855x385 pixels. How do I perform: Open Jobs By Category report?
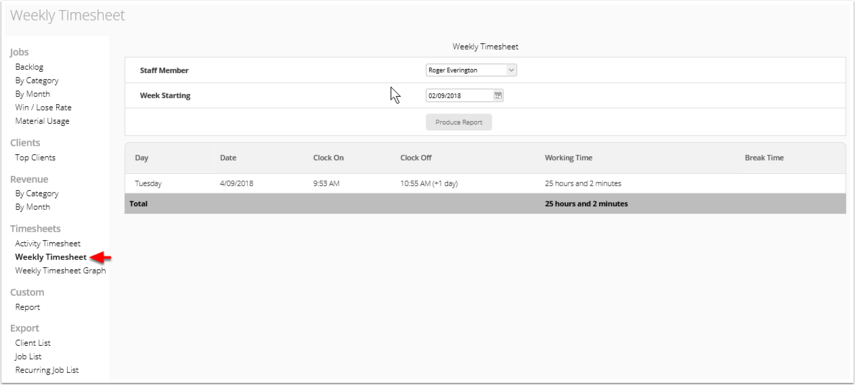[x=37, y=80]
